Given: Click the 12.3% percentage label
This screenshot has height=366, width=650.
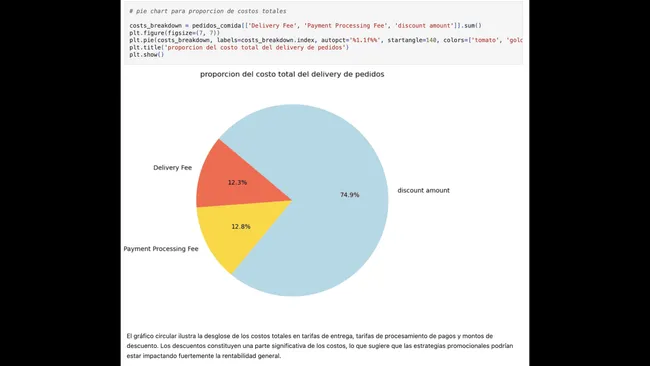Looking at the screenshot, I should 237,182.
